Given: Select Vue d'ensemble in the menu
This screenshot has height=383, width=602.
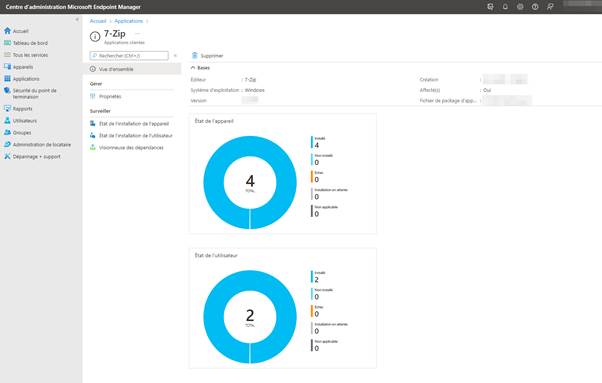Looking at the screenshot, I should coord(132,69).
